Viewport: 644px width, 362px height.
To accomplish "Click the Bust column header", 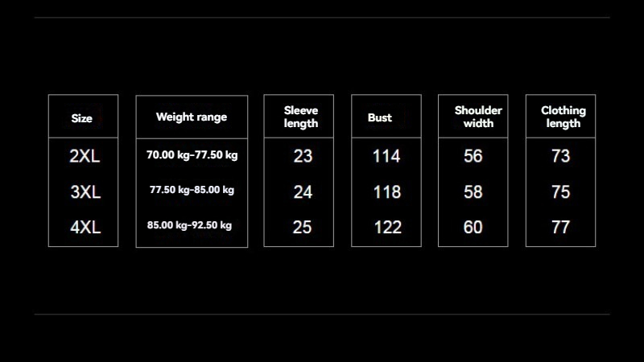I will click(380, 117).
